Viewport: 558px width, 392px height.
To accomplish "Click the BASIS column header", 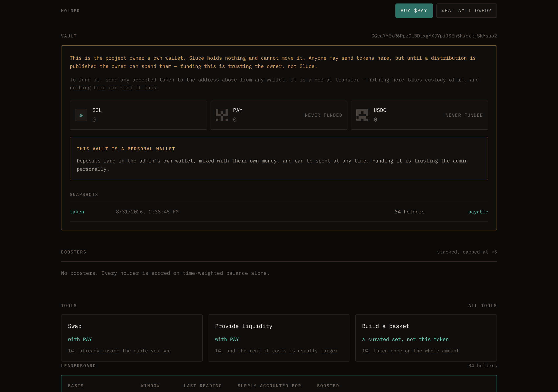I will click(x=76, y=386).
